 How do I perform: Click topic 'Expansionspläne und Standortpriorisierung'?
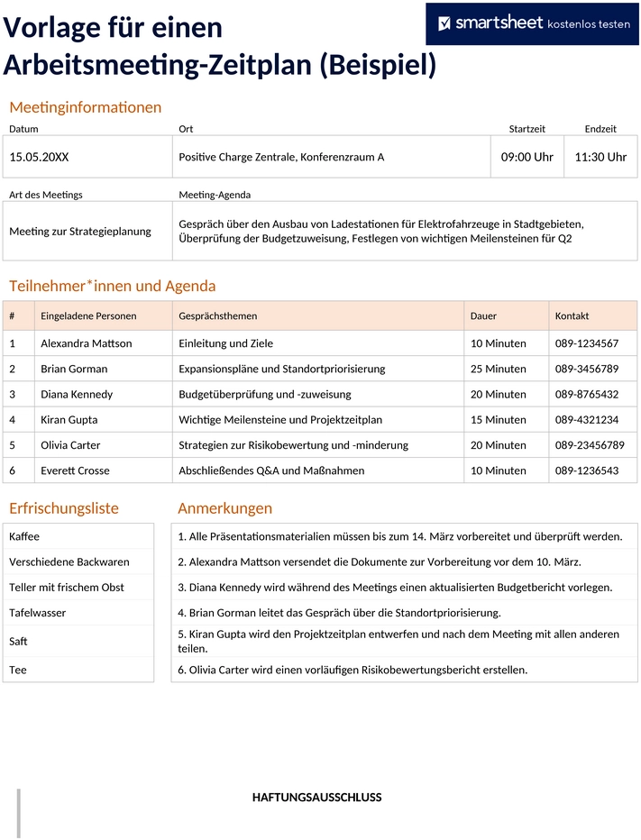282,369
